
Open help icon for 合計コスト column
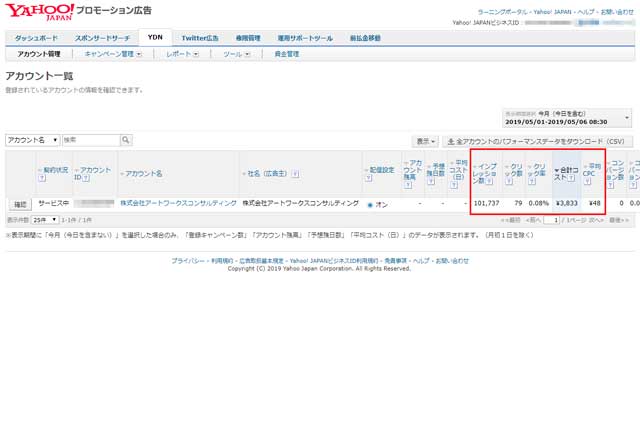(x=571, y=178)
